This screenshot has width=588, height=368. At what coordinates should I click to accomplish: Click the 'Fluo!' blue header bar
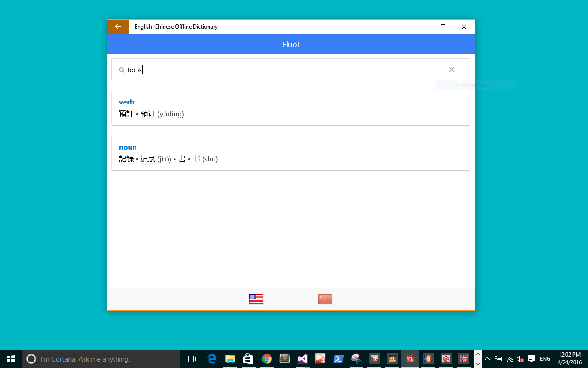pyautogui.click(x=291, y=45)
